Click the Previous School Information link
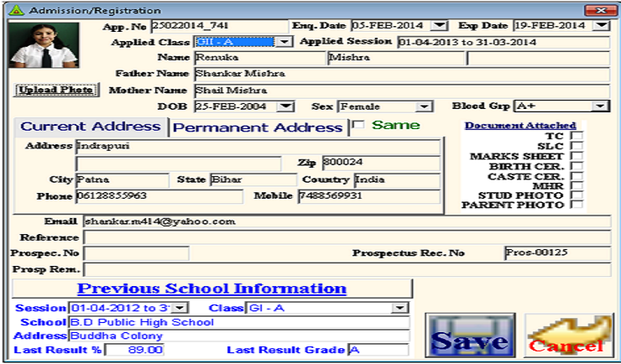This screenshot has height=364, width=621. [x=211, y=289]
